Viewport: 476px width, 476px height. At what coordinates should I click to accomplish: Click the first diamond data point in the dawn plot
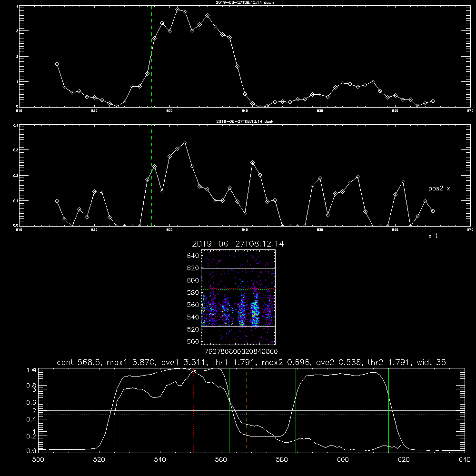[57, 64]
